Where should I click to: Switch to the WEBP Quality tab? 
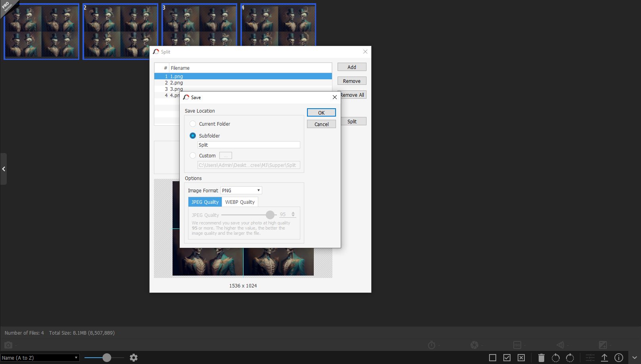click(240, 202)
